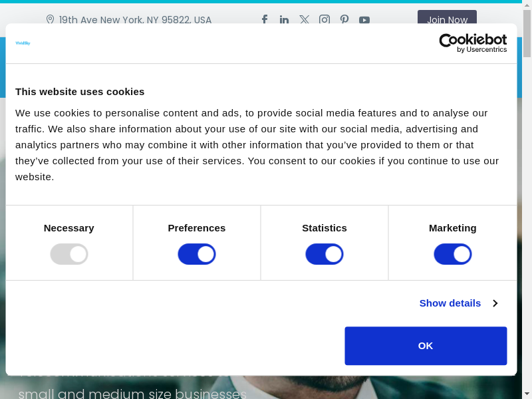
Task: Click the Cookiebot by Usercentrics logo
Action: [x=473, y=43]
